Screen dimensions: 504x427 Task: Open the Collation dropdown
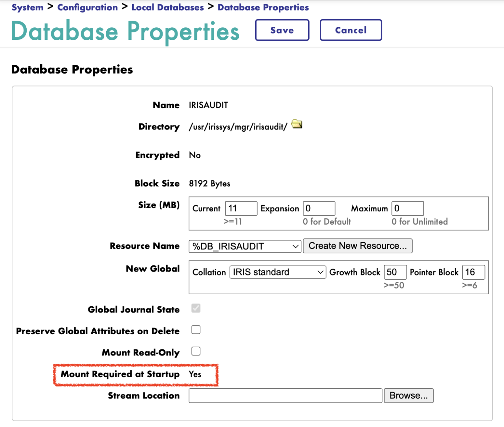tap(278, 272)
